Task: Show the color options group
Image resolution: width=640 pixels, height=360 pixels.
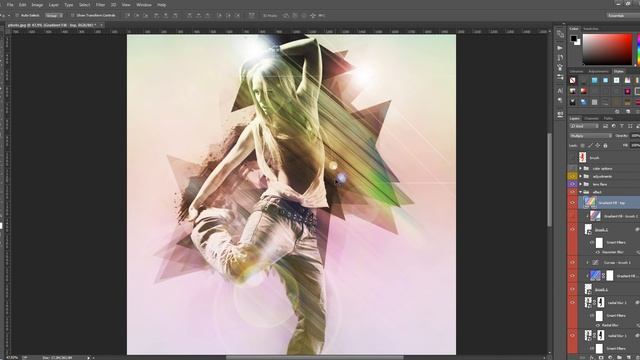Action: [x=572, y=168]
